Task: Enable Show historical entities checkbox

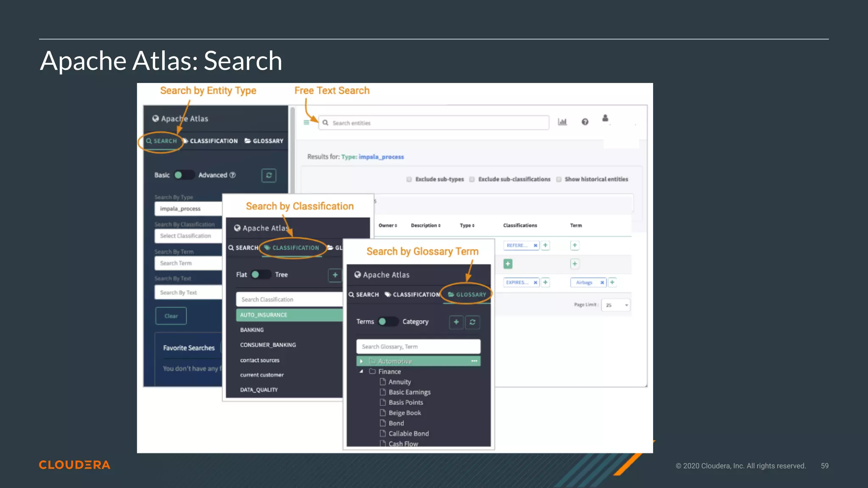Action: coord(559,179)
